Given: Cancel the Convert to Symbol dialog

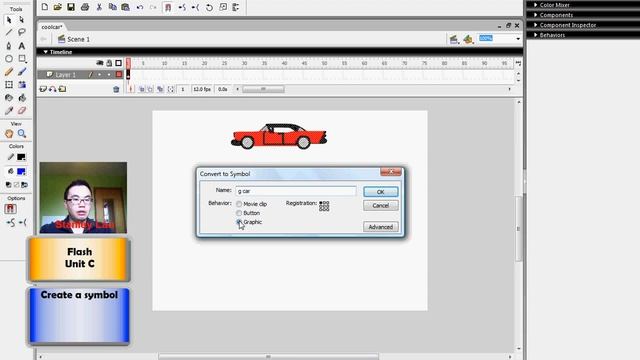Looking at the screenshot, I should [380, 205].
